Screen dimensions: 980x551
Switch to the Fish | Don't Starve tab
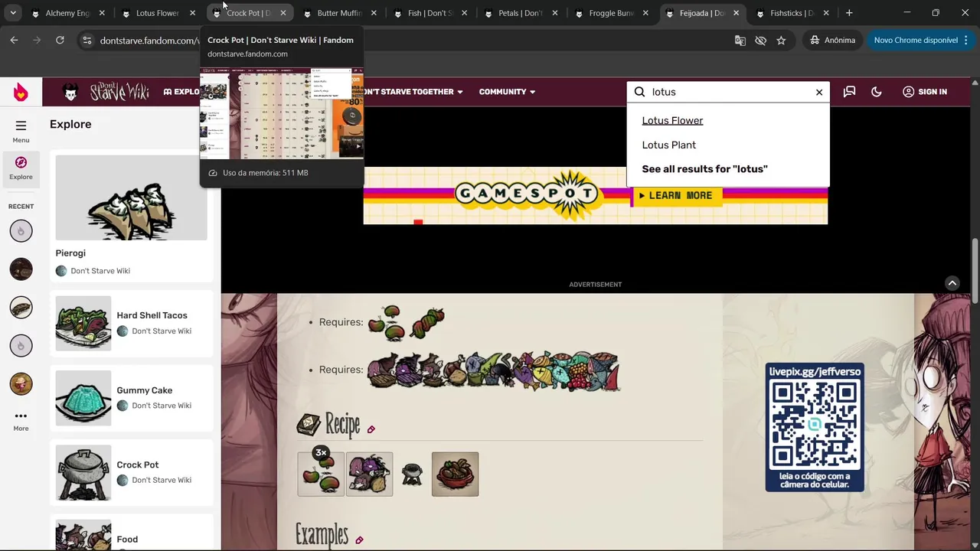430,13
